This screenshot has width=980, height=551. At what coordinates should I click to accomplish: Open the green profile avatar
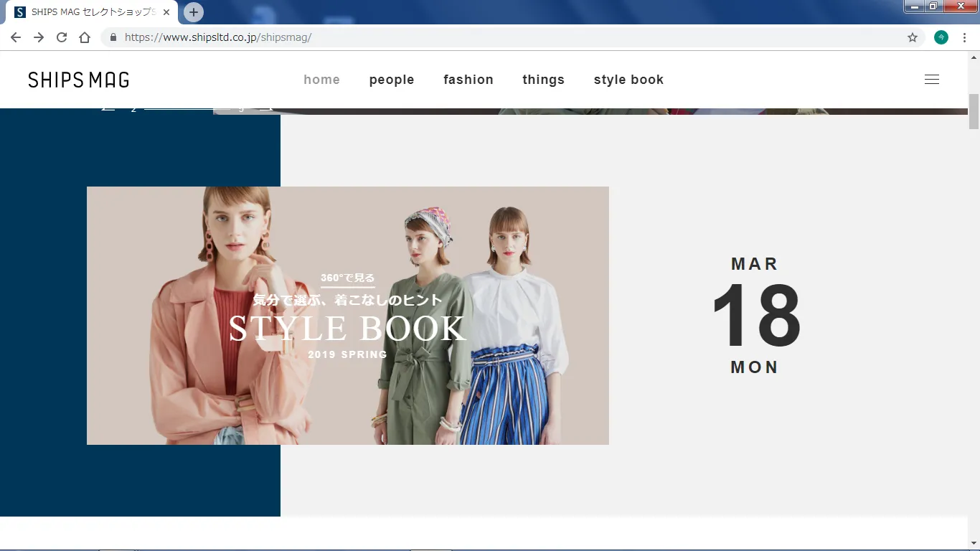click(x=941, y=37)
